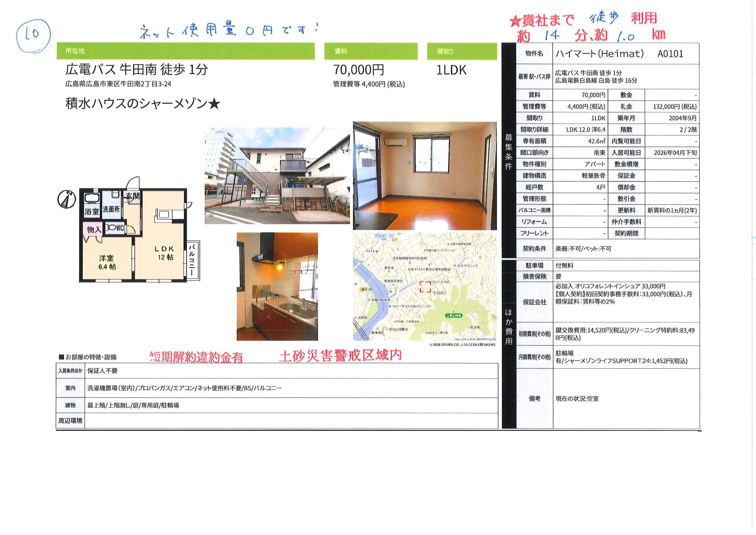Image resolution: width=756 pixels, height=535 pixels.
Task: Open the exterior building photo
Action: point(277,176)
